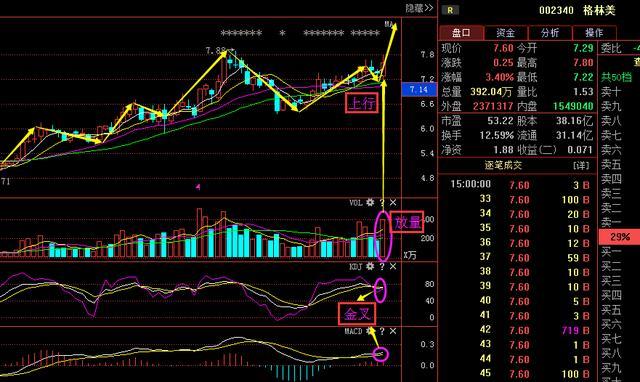Open MACD indicator help question mark
The image size is (640, 382).
click(x=382, y=331)
